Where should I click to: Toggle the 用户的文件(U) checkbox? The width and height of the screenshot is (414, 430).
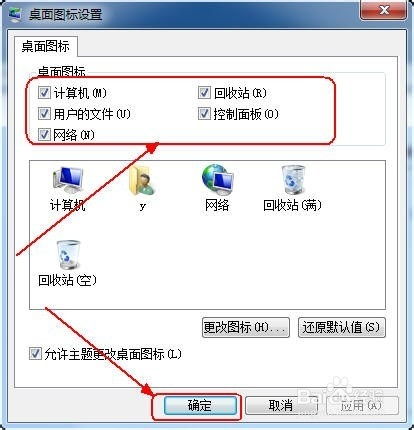44,114
